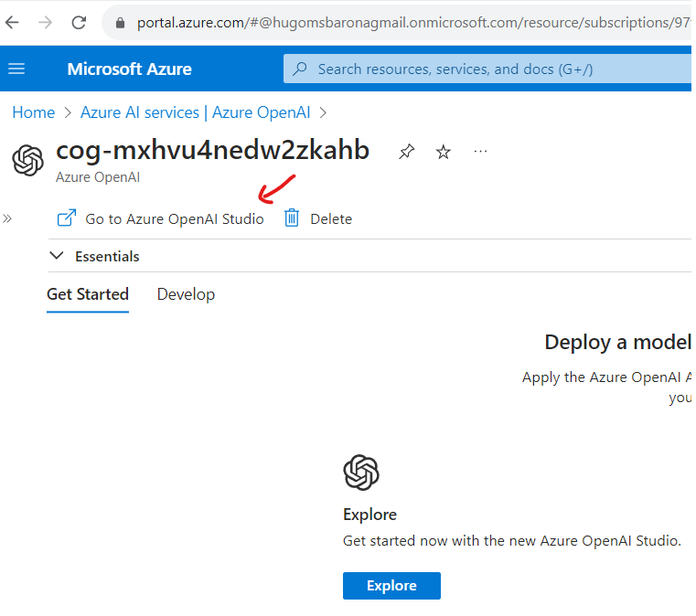Switch to the Develop tab
696x616 pixels.
click(x=186, y=294)
